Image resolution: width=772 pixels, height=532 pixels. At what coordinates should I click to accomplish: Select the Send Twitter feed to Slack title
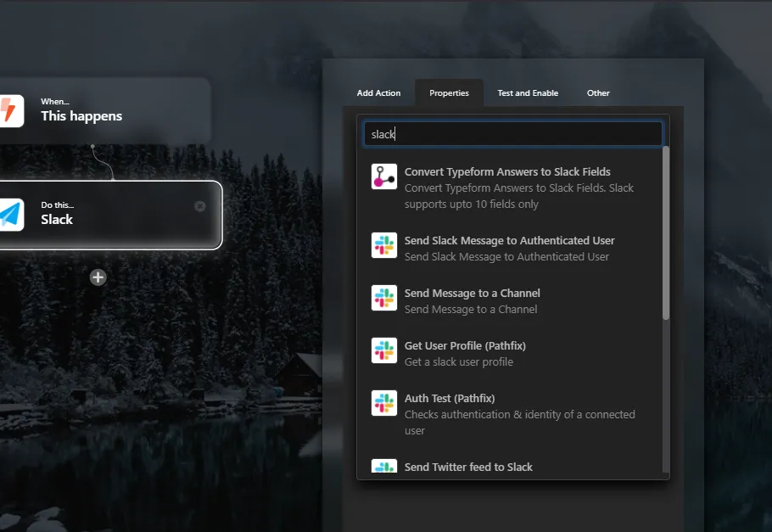coord(468,467)
